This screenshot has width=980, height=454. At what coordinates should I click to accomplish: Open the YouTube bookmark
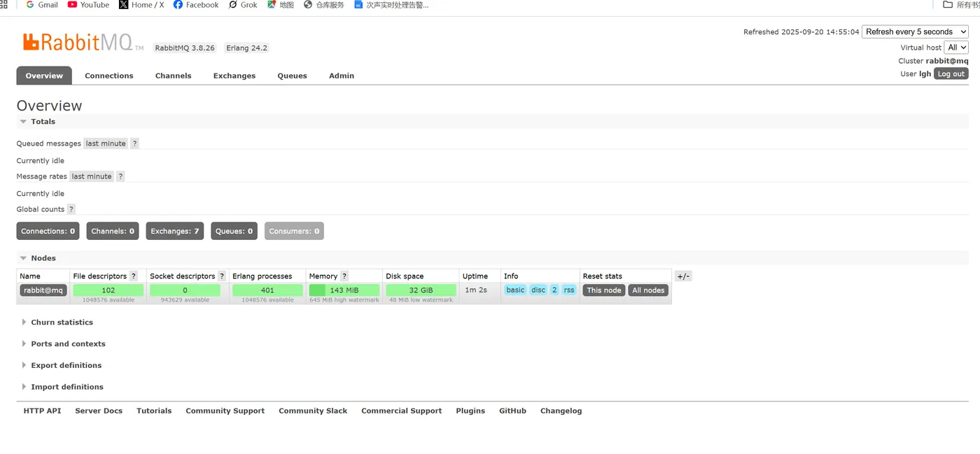pyautogui.click(x=88, y=5)
